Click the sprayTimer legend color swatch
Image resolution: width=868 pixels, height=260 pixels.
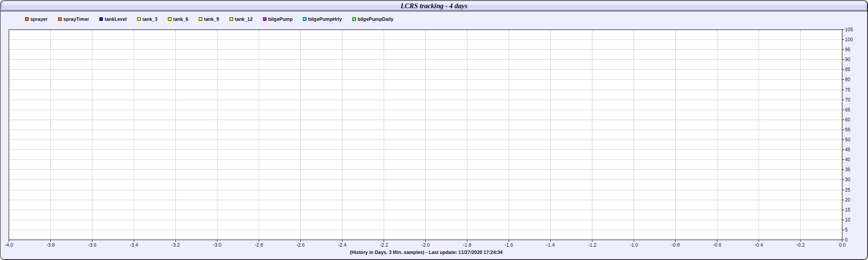point(60,19)
